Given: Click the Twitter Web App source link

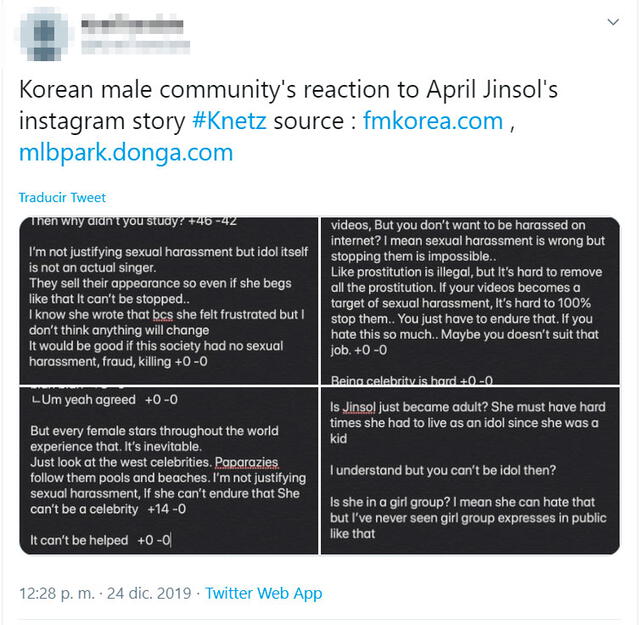Looking at the screenshot, I should pyautogui.click(x=264, y=593).
